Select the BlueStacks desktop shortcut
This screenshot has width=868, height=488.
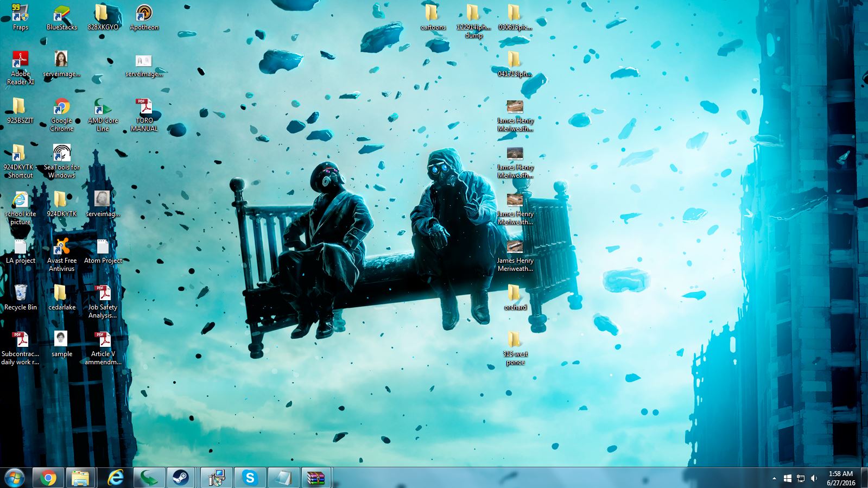[x=61, y=18]
